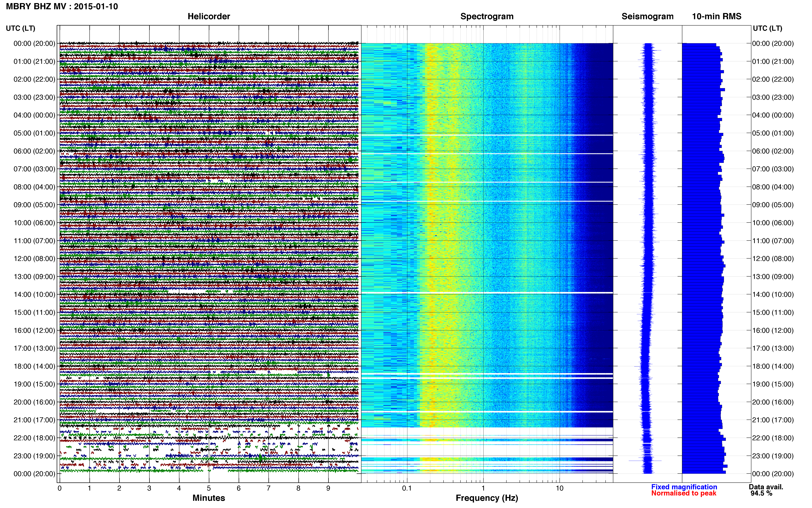This screenshot has width=812, height=508.
Task: Click the 'Frequency (Hz)' axis title
Action: coord(487,498)
